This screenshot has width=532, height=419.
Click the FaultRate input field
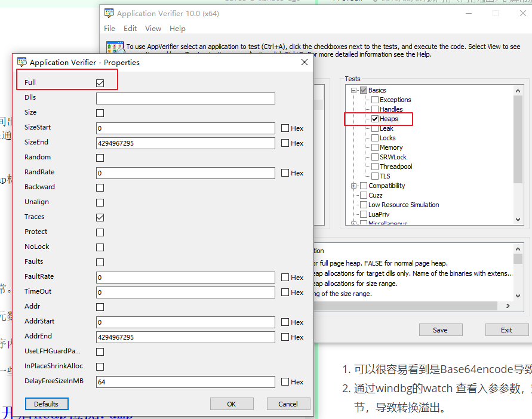click(186, 278)
